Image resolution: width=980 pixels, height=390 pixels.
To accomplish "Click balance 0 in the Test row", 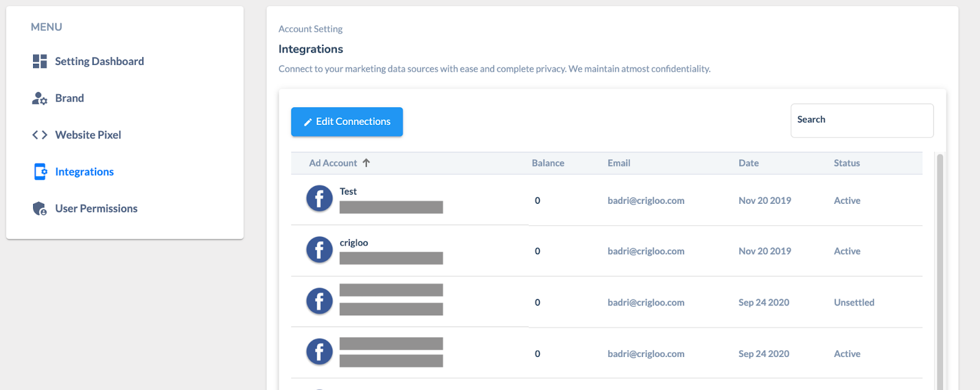I will tap(537, 200).
